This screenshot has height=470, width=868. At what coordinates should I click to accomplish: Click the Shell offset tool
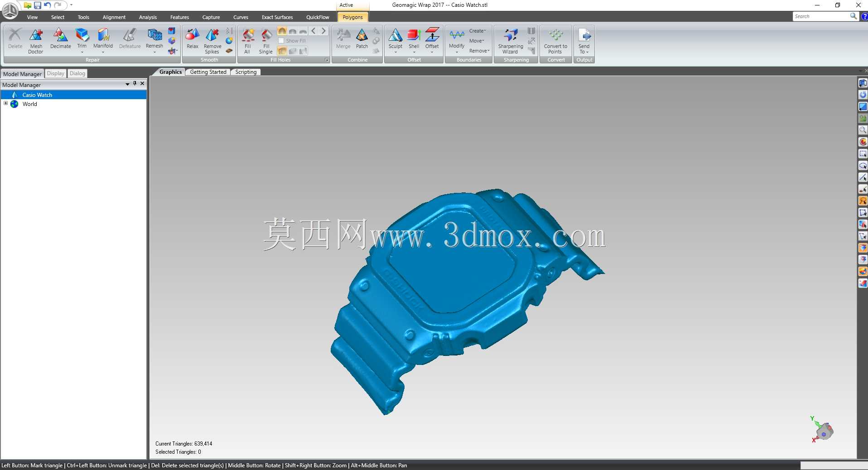pos(414,40)
